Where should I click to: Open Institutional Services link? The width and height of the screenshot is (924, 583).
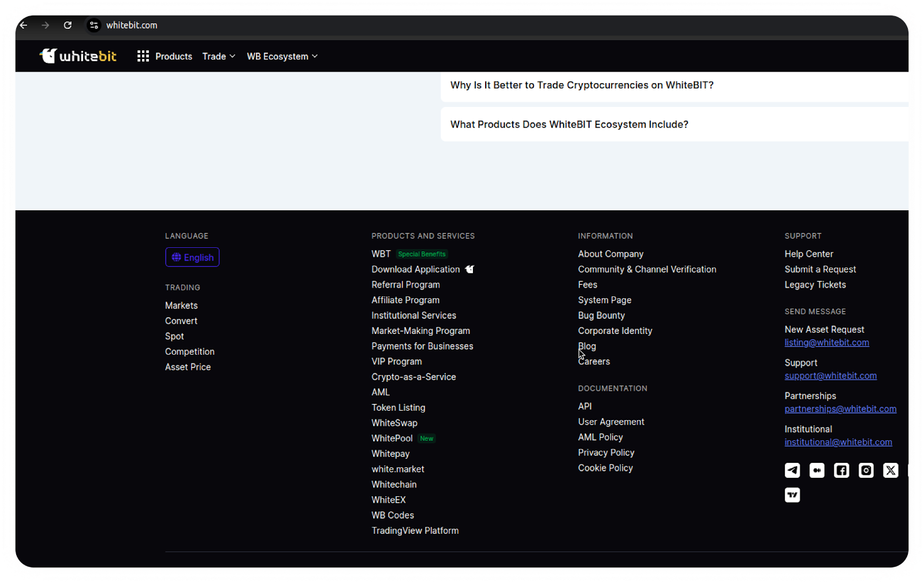coord(414,315)
